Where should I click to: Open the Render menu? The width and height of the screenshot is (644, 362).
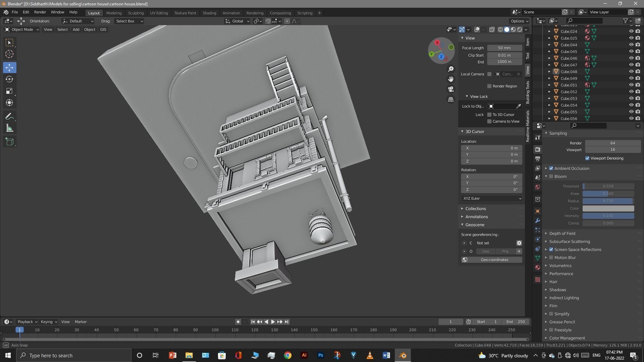tap(40, 12)
